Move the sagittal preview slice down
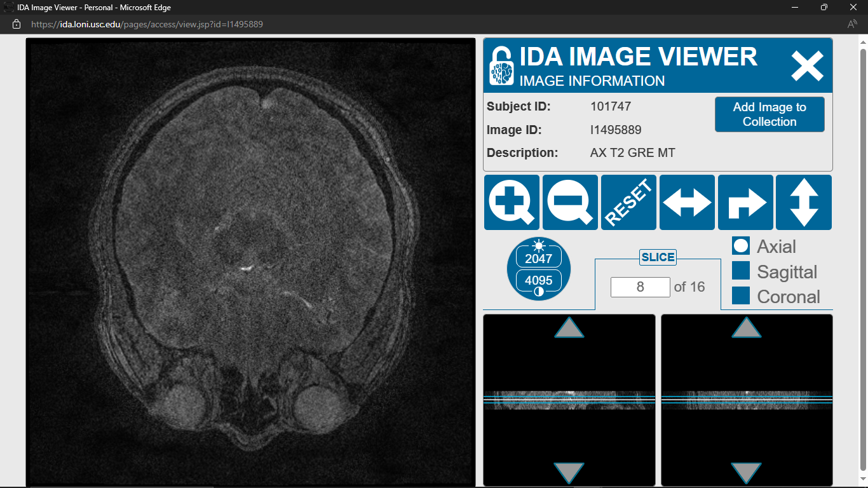Viewport: 868px width, 488px height. (x=567, y=471)
